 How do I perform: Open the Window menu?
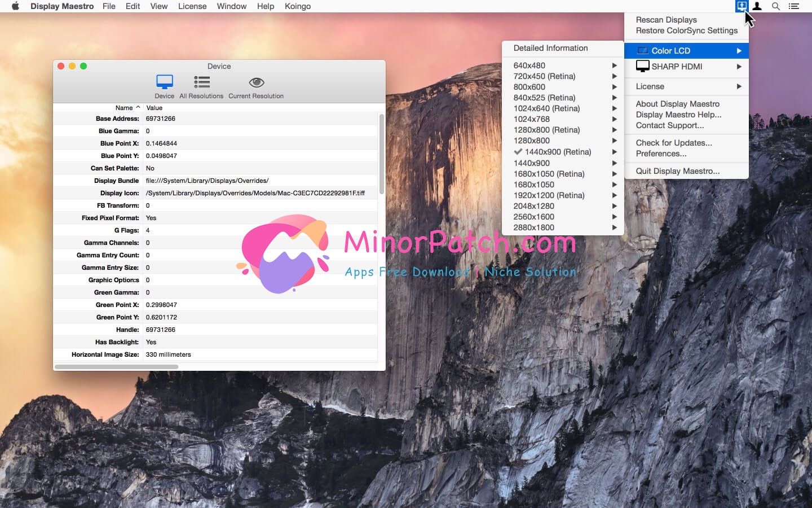(231, 6)
